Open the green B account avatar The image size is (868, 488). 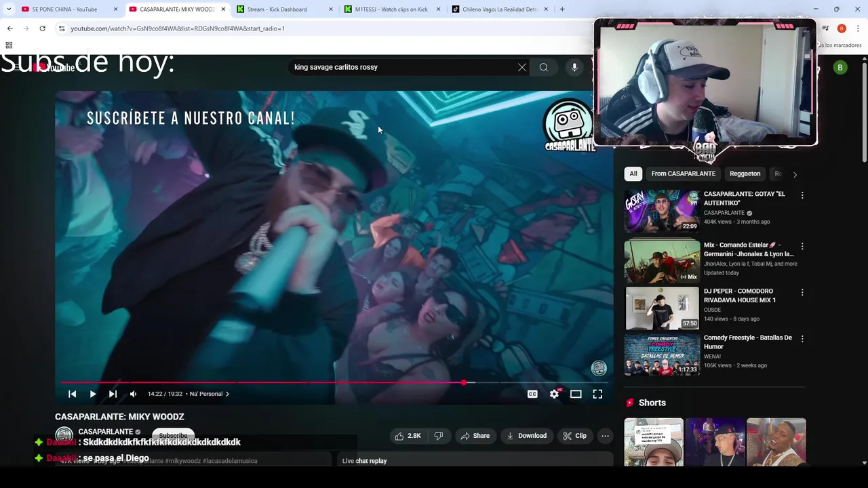840,67
